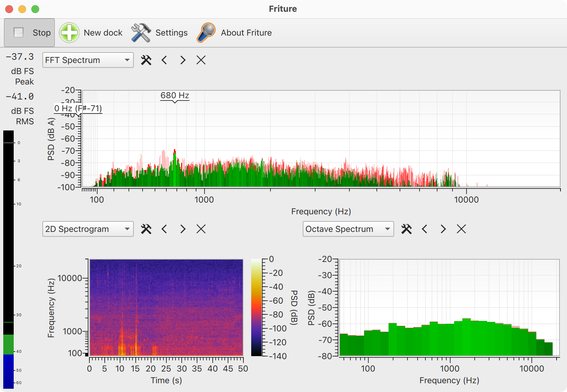
Task: Click the spectrogram color scale bar
Action: click(x=256, y=308)
